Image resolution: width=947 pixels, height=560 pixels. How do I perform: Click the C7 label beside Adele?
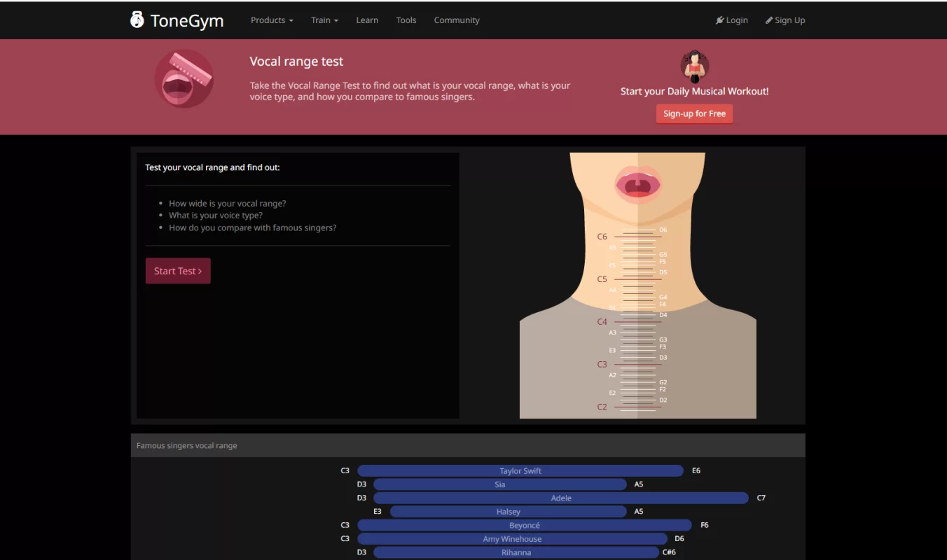761,498
